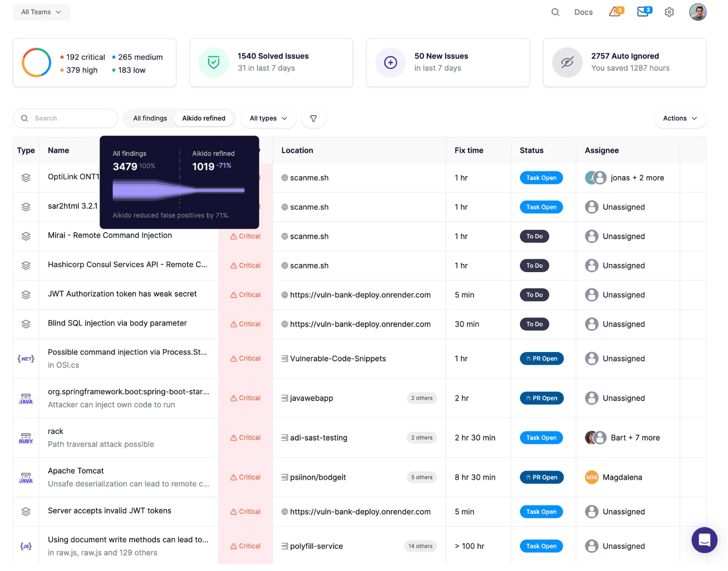Open the settings gear
The width and height of the screenshot is (728, 571).
click(x=669, y=12)
